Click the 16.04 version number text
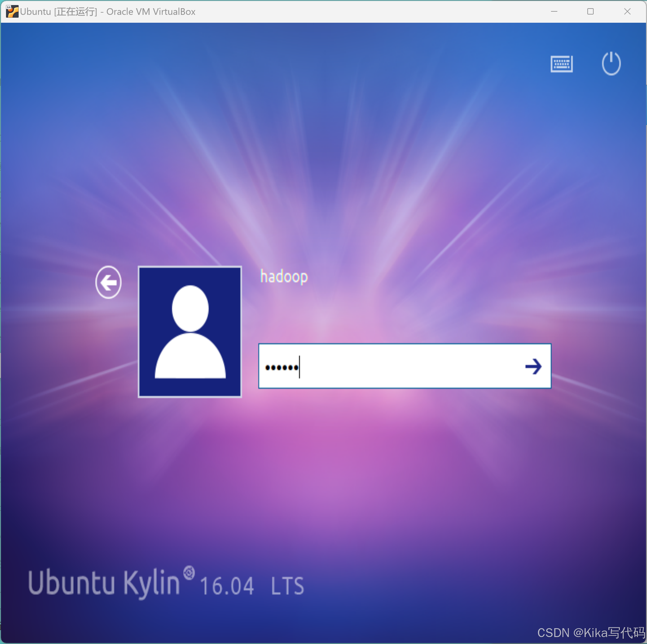Viewport: 647px width, 644px height. point(227,586)
